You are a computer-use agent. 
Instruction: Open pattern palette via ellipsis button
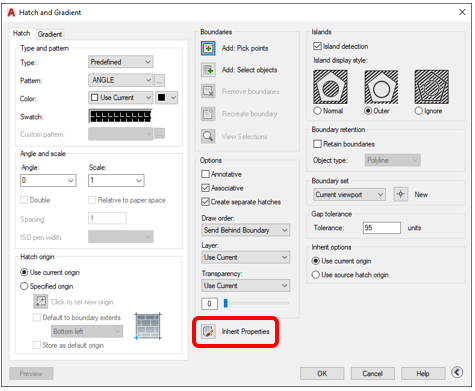pos(160,80)
